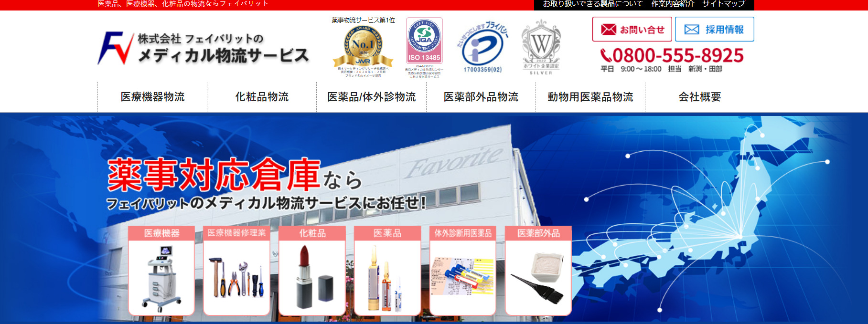Click the phone icon beside 0800-555-8925
Screen dimensions: 868x324
[x=606, y=56]
